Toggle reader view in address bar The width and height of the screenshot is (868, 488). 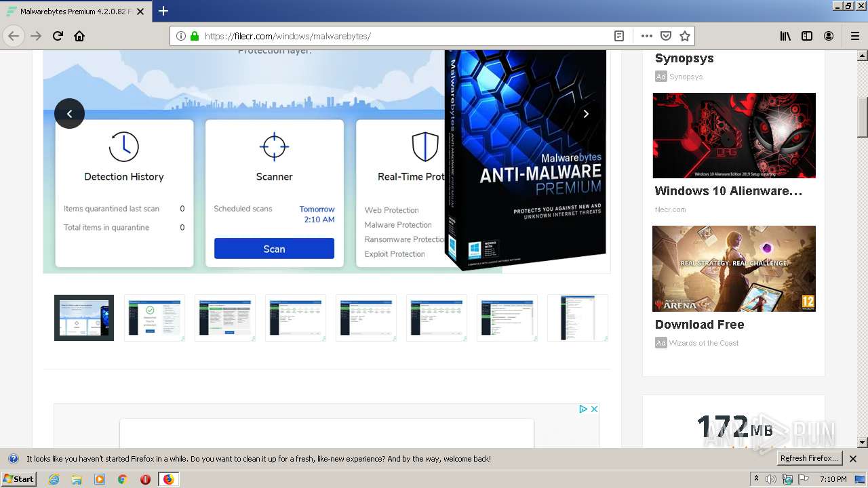[x=619, y=36]
